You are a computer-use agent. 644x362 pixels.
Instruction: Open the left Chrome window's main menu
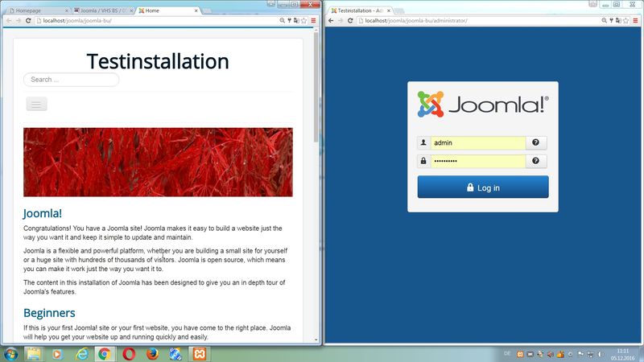click(x=313, y=21)
